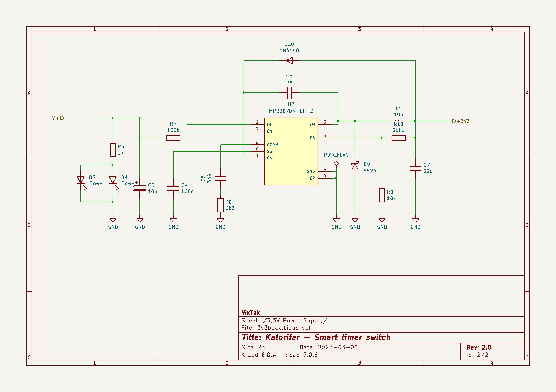Image resolution: width=556 pixels, height=392 pixels.
Task: Select the Date 2023-03-08 field
Action: click(x=328, y=347)
